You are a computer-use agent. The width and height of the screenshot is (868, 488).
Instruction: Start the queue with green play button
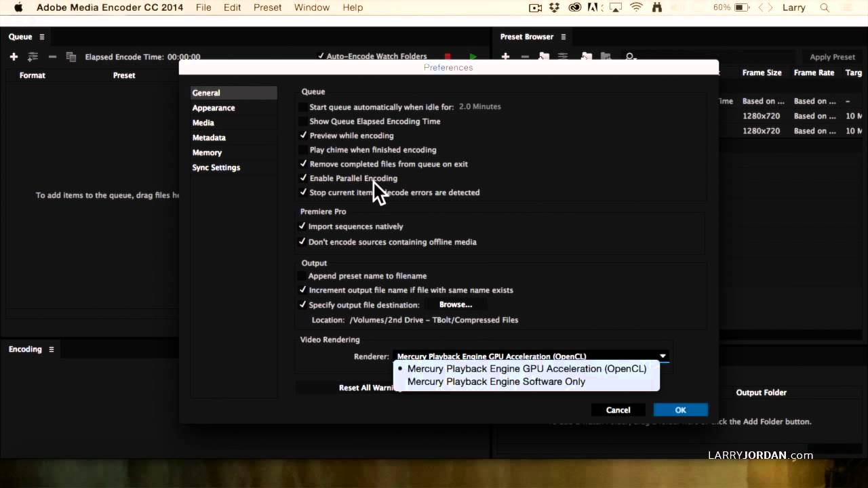[473, 57]
